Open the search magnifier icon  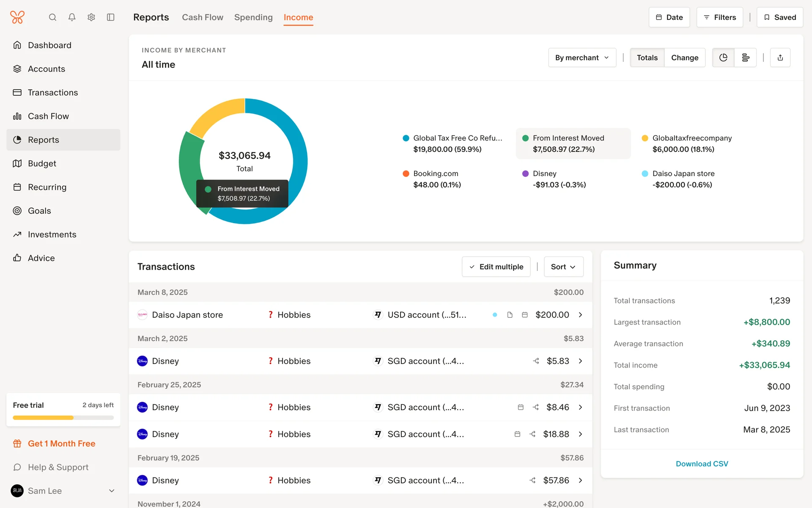[x=52, y=17]
